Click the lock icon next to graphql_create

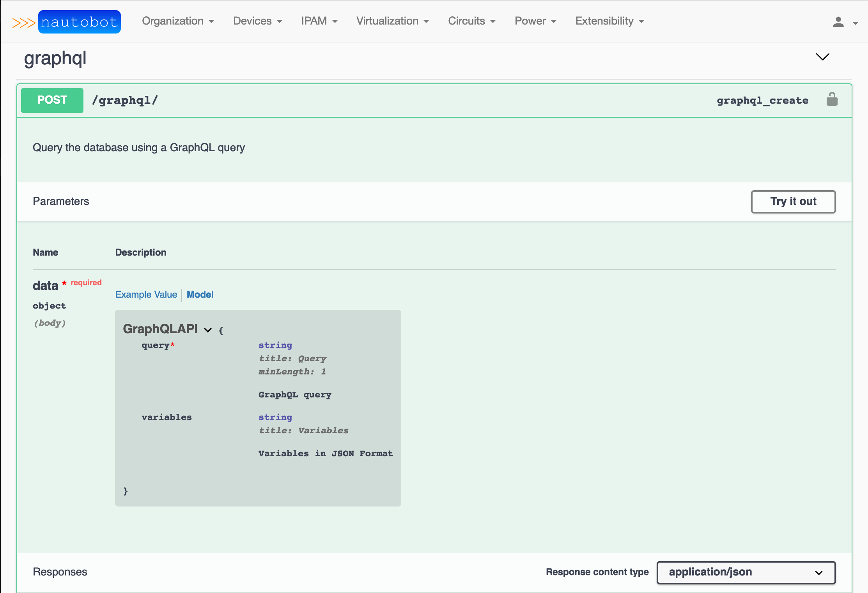coord(831,101)
